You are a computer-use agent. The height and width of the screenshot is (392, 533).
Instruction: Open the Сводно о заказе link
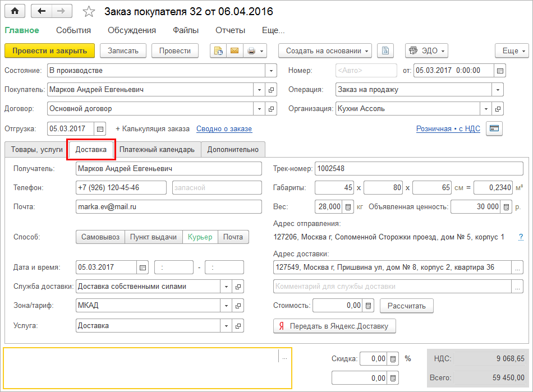tap(224, 128)
